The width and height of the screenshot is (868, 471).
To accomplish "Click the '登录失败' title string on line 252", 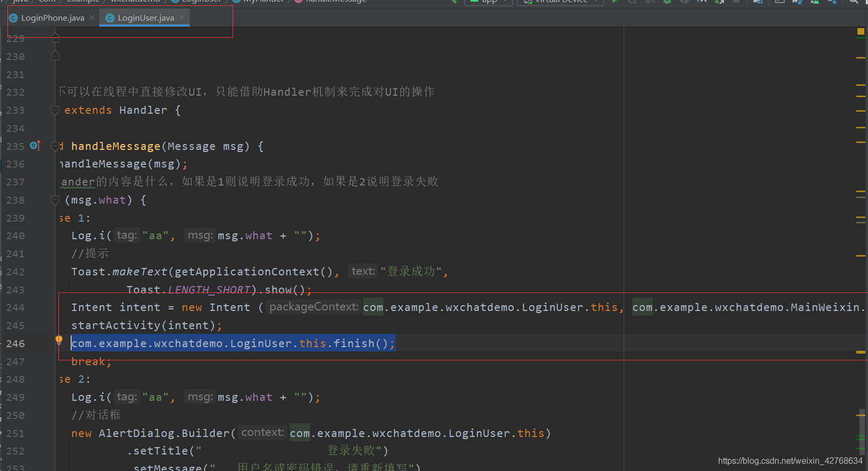I will pos(351,451).
